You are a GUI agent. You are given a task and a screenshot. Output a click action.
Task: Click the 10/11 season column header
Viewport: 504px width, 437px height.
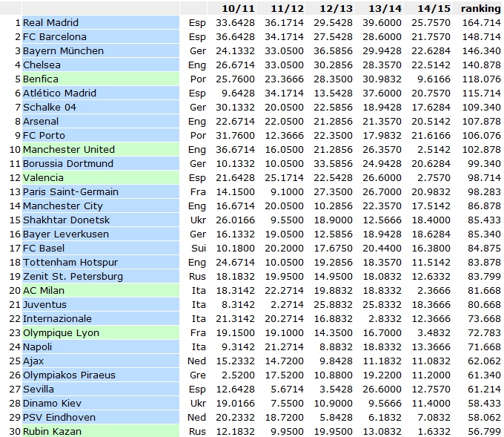(x=239, y=8)
